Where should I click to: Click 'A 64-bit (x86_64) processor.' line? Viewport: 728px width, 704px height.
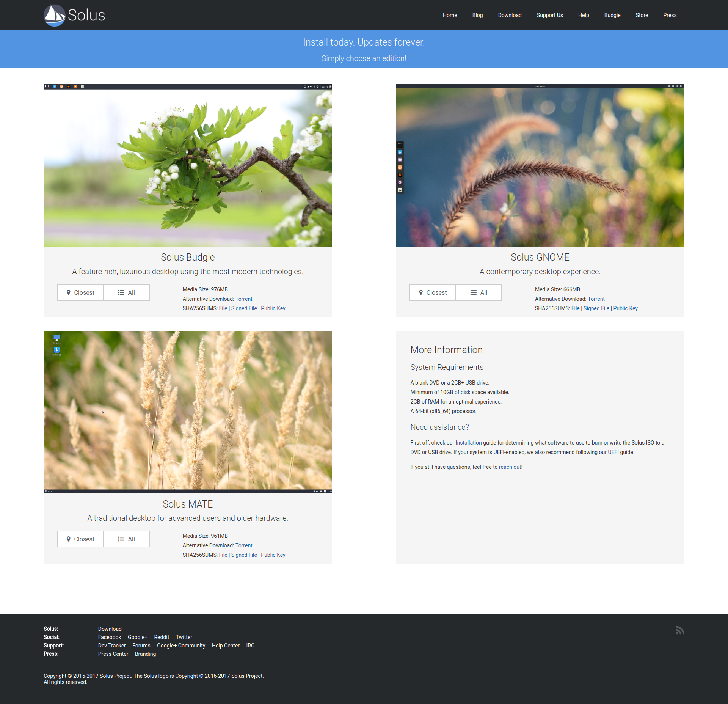tap(443, 411)
